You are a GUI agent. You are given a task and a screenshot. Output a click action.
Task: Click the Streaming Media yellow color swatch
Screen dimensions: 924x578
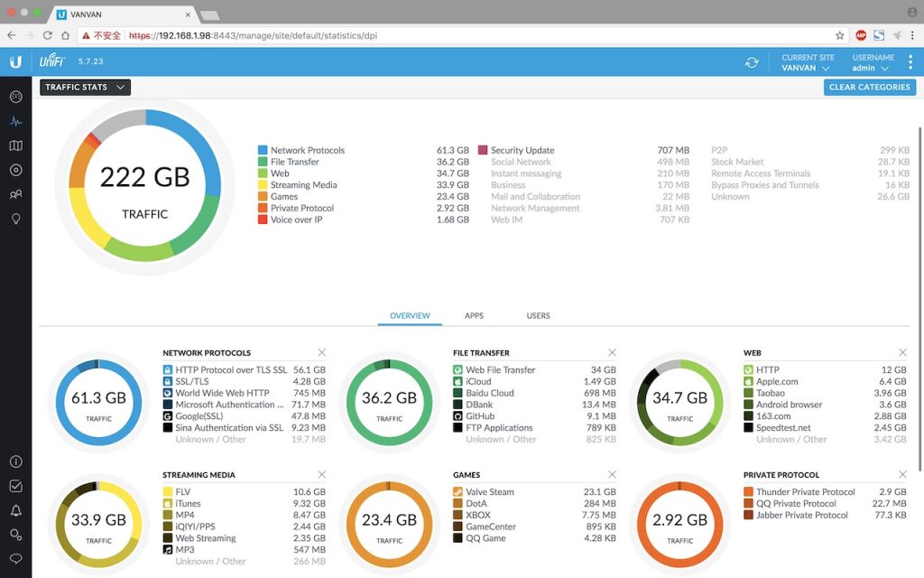click(263, 184)
